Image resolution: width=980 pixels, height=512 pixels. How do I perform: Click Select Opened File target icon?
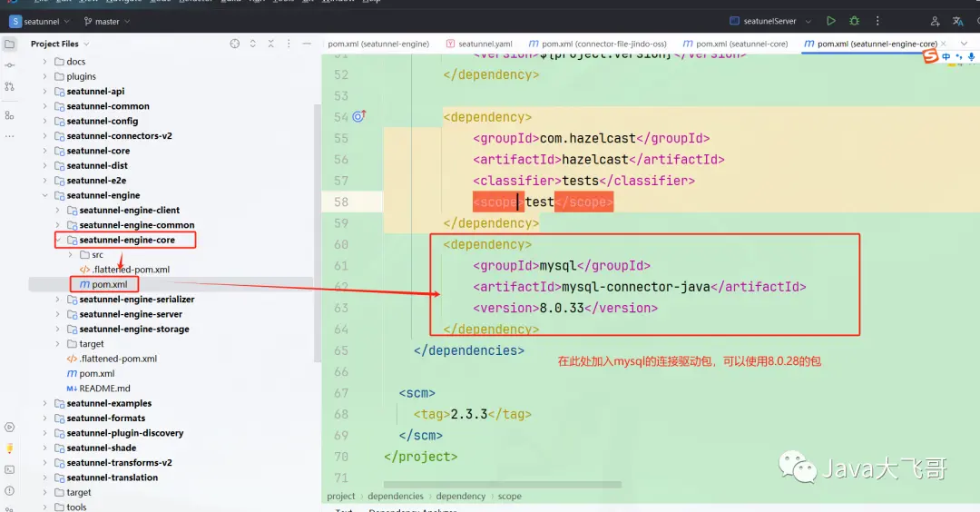(234, 44)
